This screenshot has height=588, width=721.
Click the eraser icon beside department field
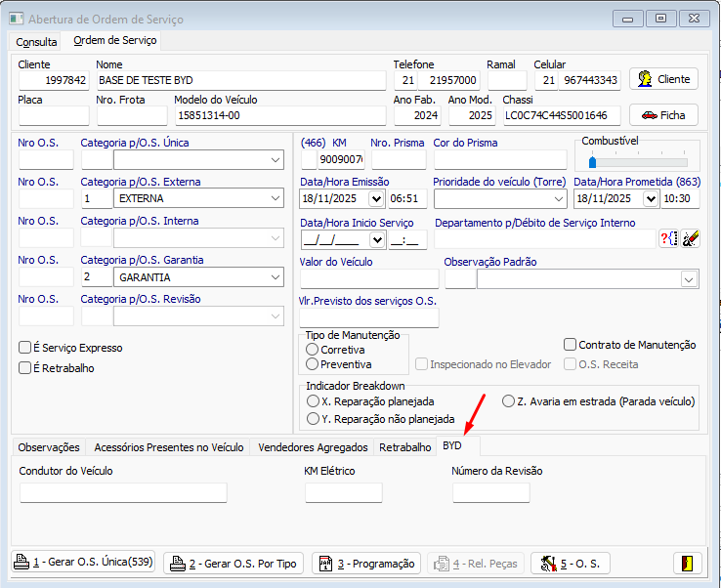coord(690,238)
